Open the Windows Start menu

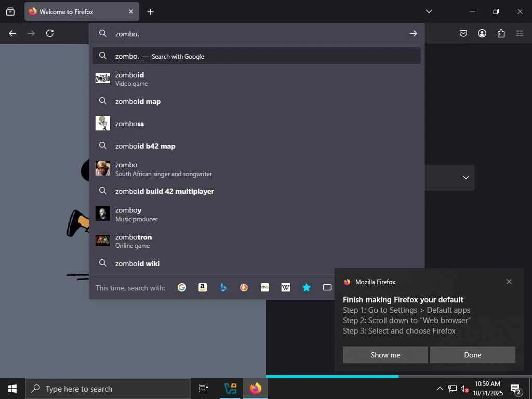click(x=12, y=389)
